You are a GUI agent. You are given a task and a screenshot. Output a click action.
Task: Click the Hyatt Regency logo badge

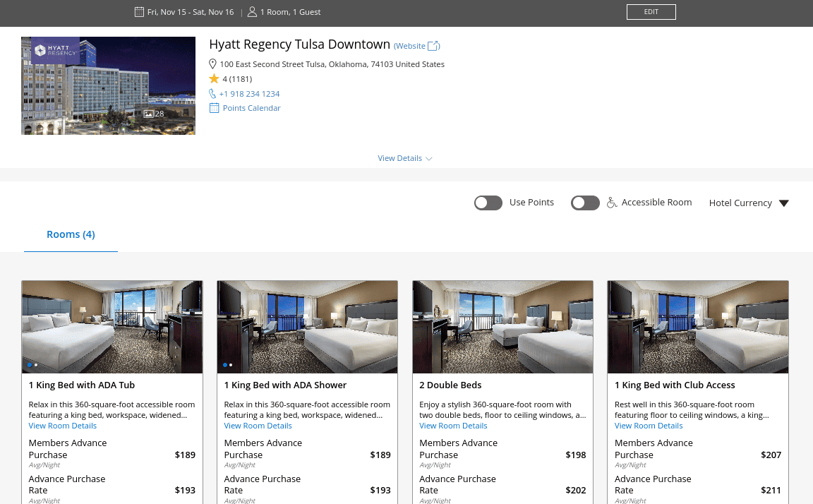pos(56,50)
